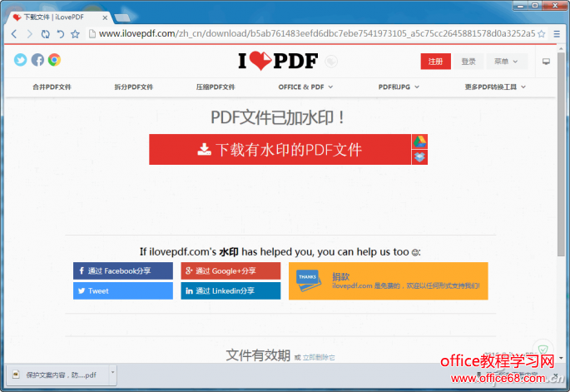Click the 立即删除它 link
The image size is (570, 392).
point(319,357)
